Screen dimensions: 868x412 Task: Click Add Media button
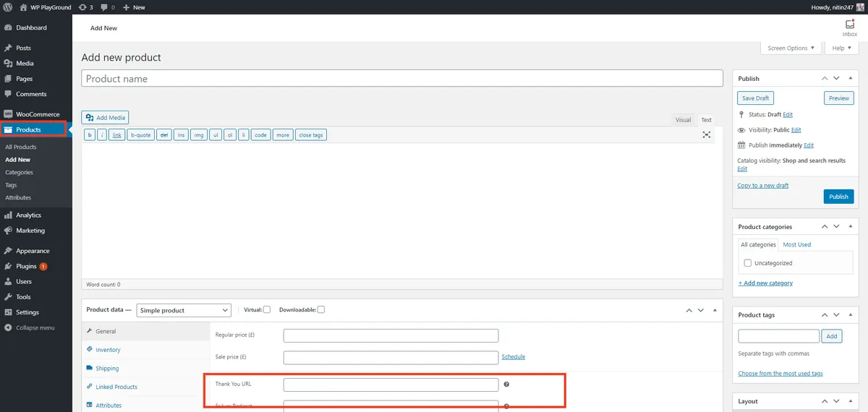pyautogui.click(x=106, y=117)
